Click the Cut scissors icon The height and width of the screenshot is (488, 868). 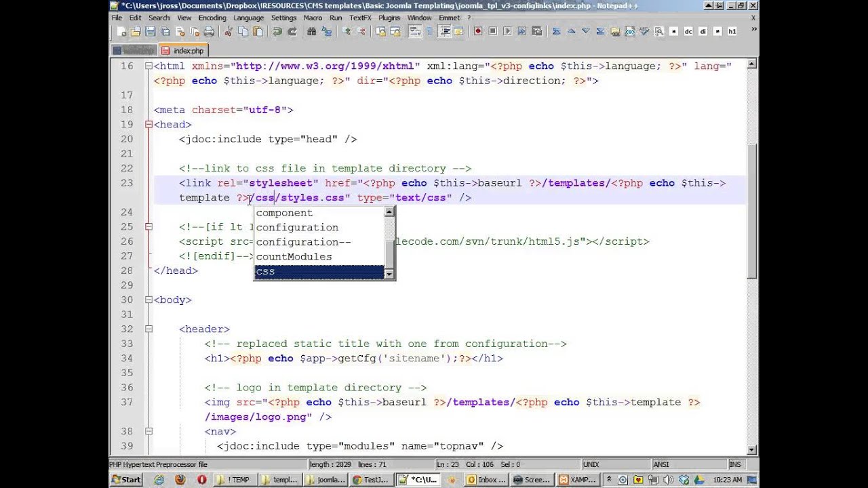click(x=228, y=31)
